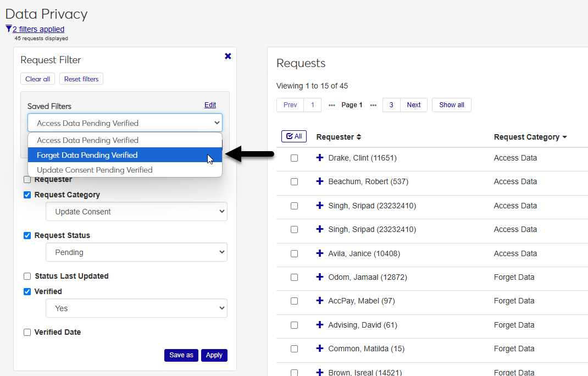Select Forget Data Pending Verified option
Screen dimensions: 588x376
[125, 155]
